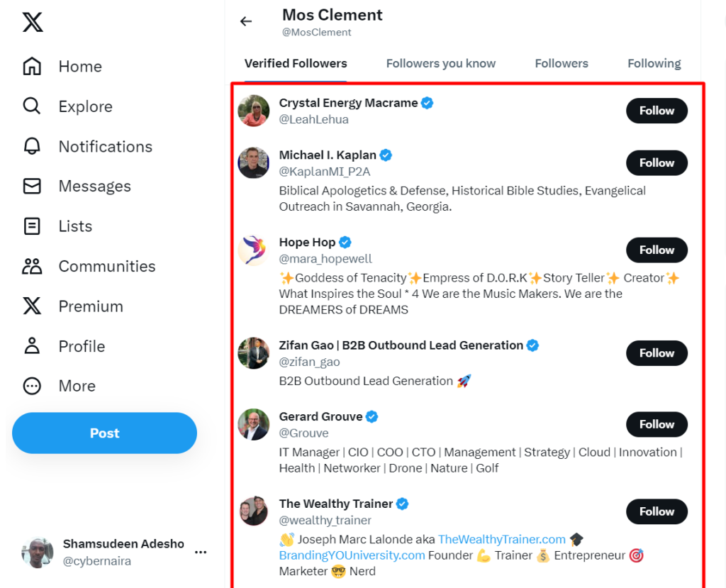Screen dimensions: 726x588
Task: Select the Verified Followers tab
Action: point(295,63)
